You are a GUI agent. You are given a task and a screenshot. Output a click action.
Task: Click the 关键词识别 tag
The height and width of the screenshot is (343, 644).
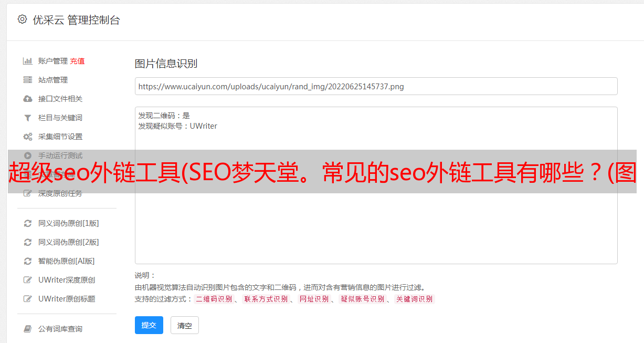[415, 299]
